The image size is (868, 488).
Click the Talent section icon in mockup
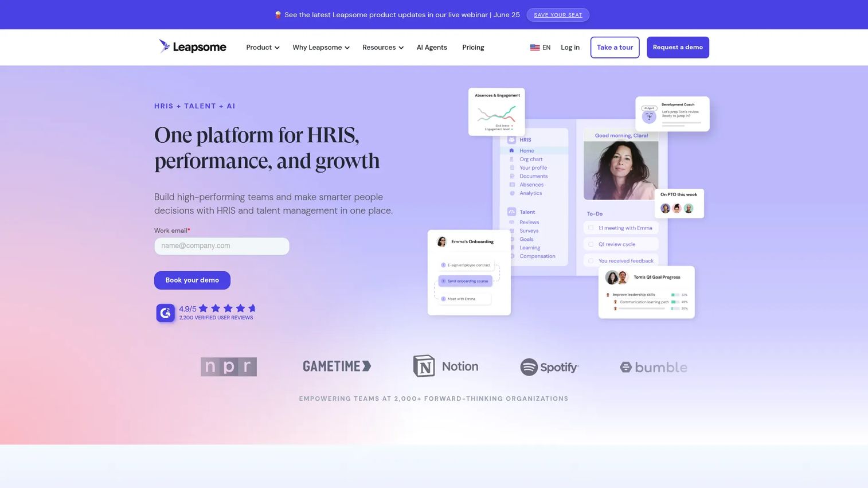(x=511, y=212)
